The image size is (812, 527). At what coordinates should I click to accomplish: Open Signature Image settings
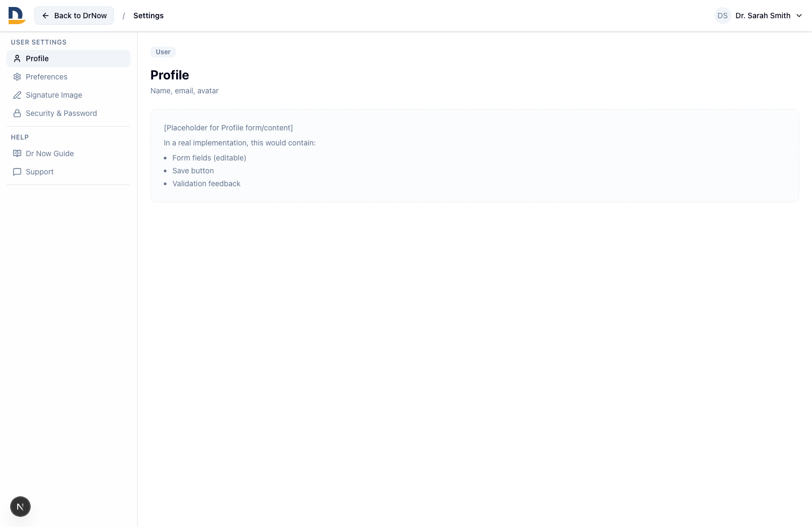68,95
